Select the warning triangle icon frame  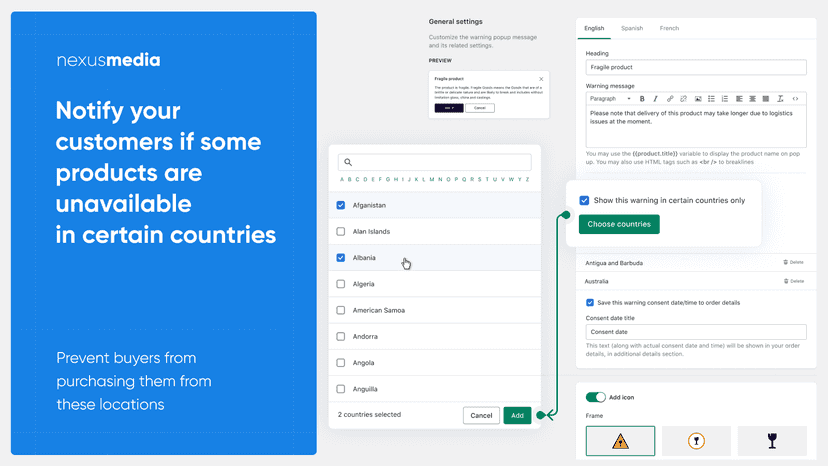[620, 441]
